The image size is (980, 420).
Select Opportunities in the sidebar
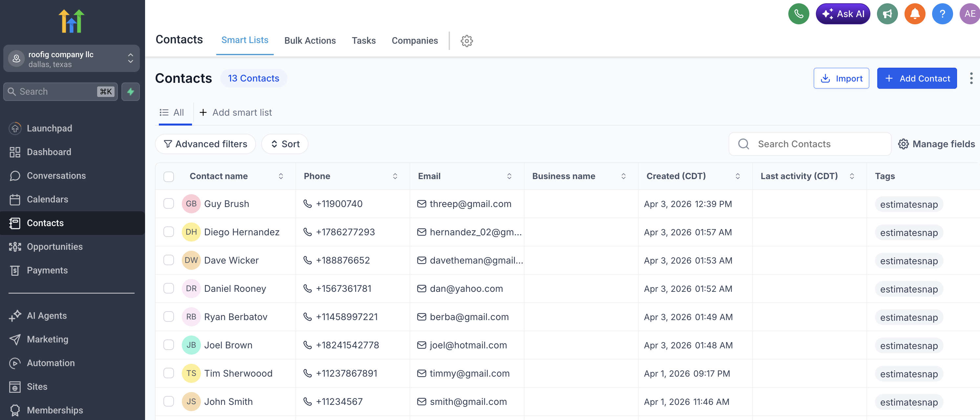click(54, 246)
